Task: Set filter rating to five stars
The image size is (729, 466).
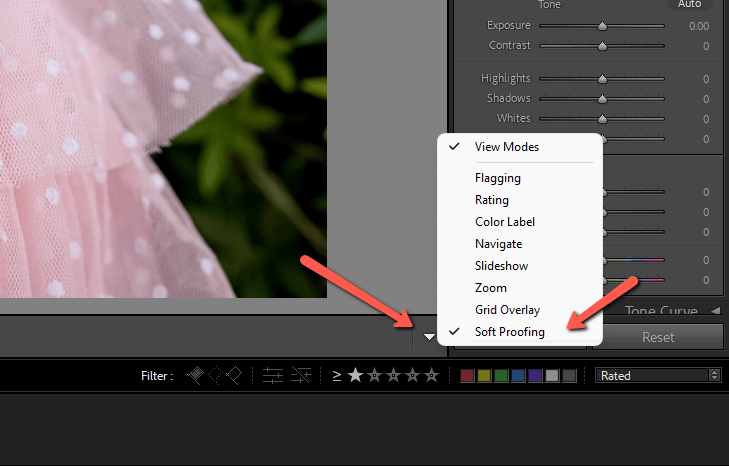Action: click(x=432, y=375)
